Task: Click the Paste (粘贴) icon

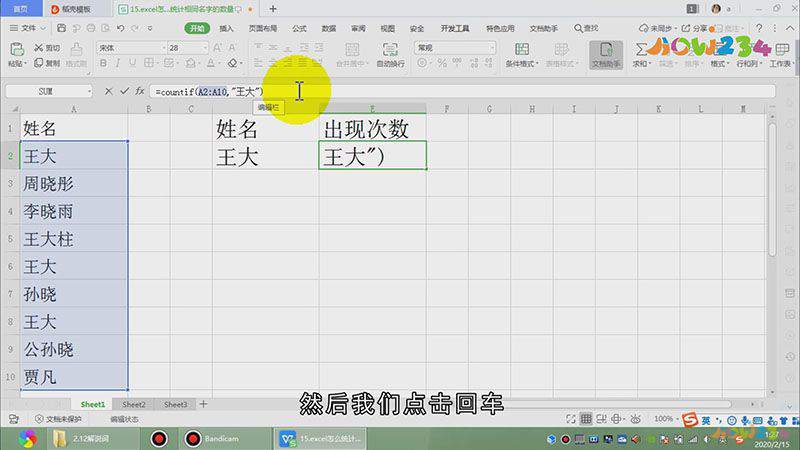Action: (16, 49)
